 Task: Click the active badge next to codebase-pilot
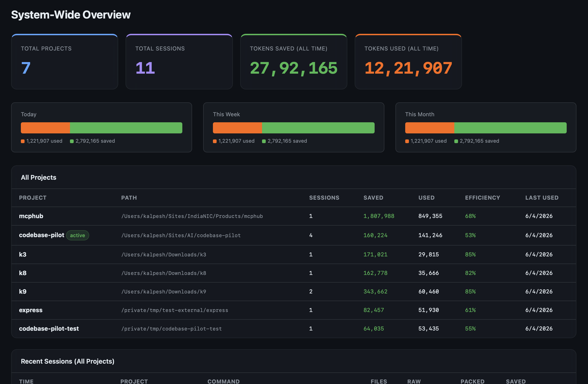click(x=77, y=235)
